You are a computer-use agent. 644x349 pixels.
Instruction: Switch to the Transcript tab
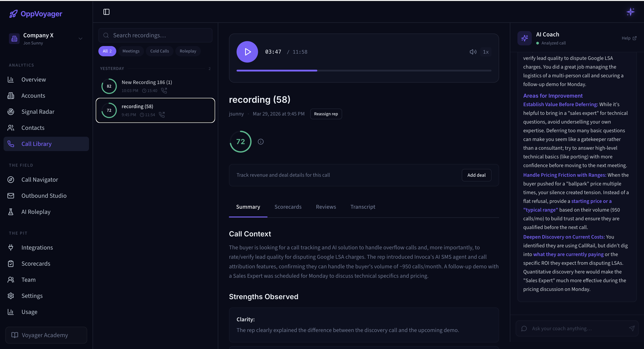[362, 207]
